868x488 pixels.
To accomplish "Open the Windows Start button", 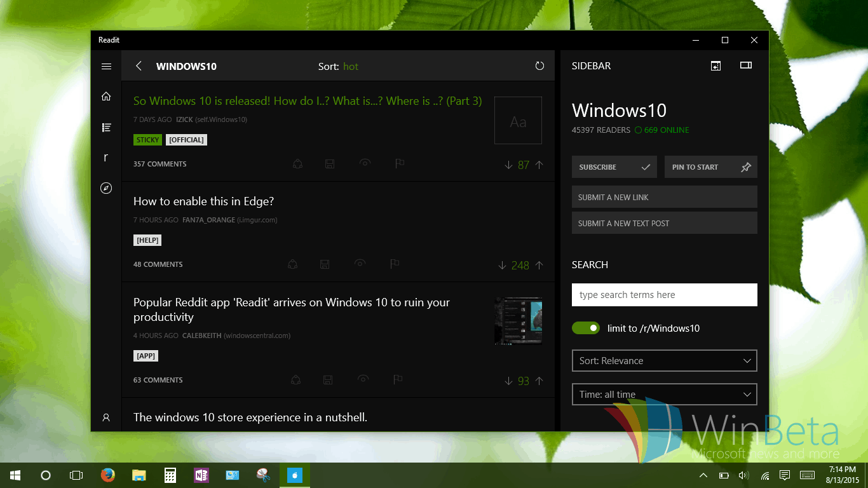I will click(x=15, y=475).
